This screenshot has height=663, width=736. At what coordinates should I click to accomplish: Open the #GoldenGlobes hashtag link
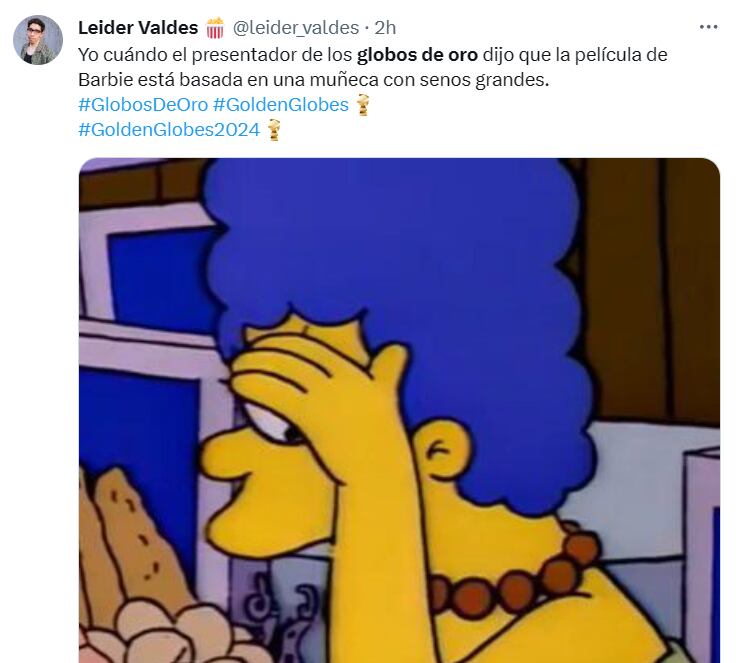coord(281,105)
